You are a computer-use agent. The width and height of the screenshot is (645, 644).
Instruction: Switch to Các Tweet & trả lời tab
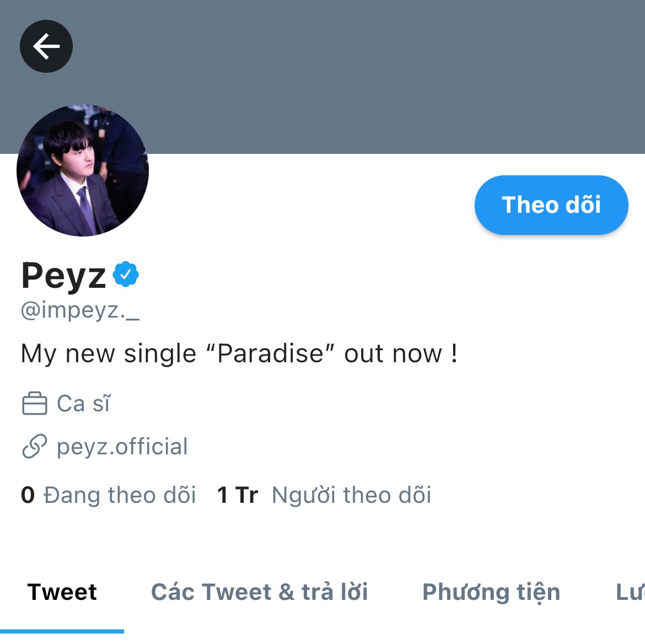[260, 592]
